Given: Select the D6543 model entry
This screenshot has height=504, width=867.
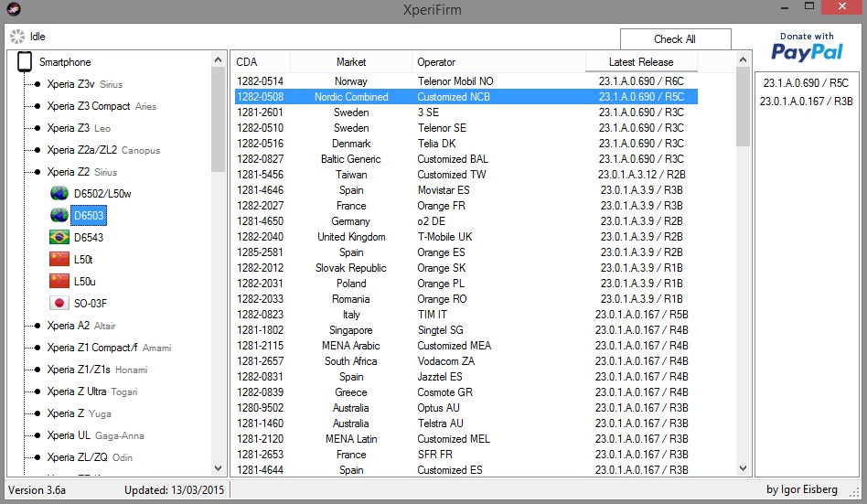Looking at the screenshot, I should tap(89, 237).
